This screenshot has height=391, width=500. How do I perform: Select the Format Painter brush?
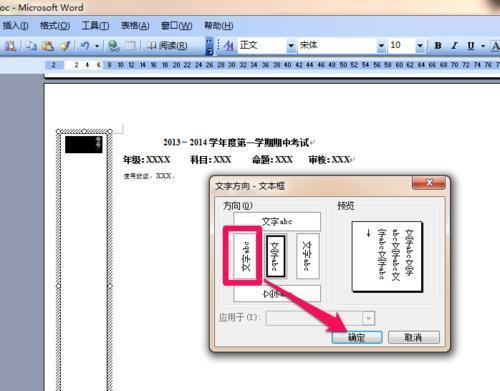tap(65, 46)
